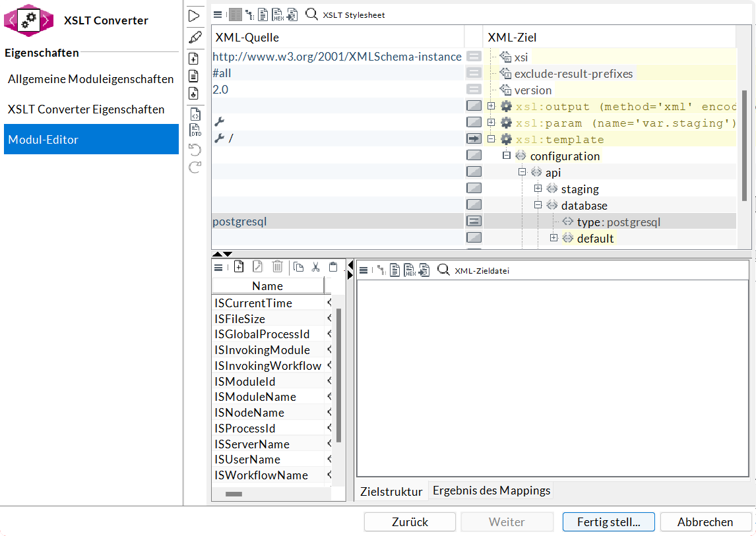This screenshot has width=756, height=536.
Task: Click the add new variable icon
Action: [x=239, y=266]
